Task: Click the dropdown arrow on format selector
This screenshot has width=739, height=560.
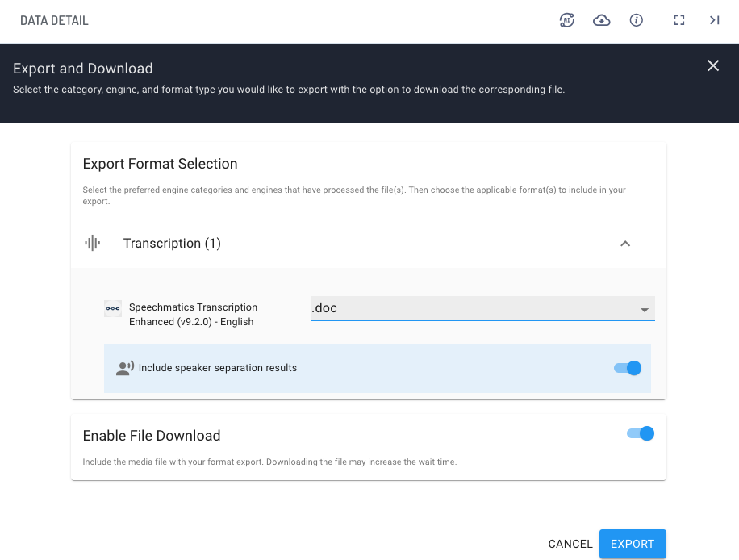Action: coord(645,309)
